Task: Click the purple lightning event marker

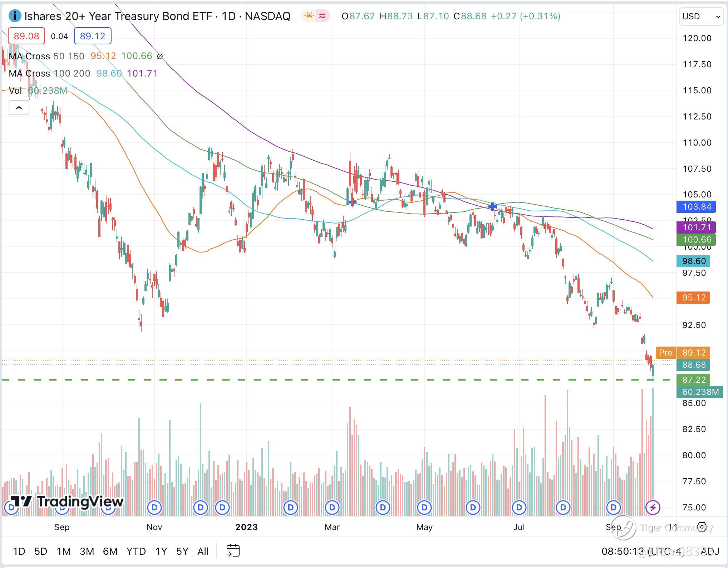Action: coord(653,507)
